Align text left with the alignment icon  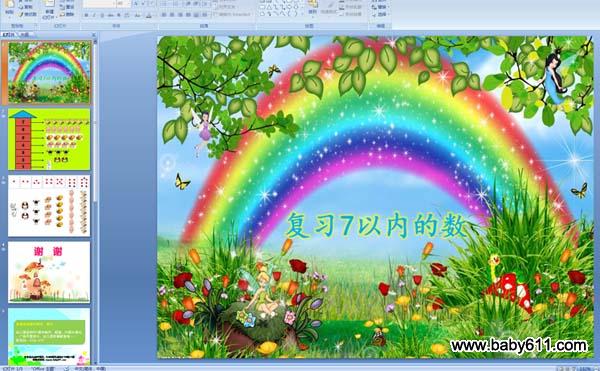pyautogui.click(x=164, y=15)
